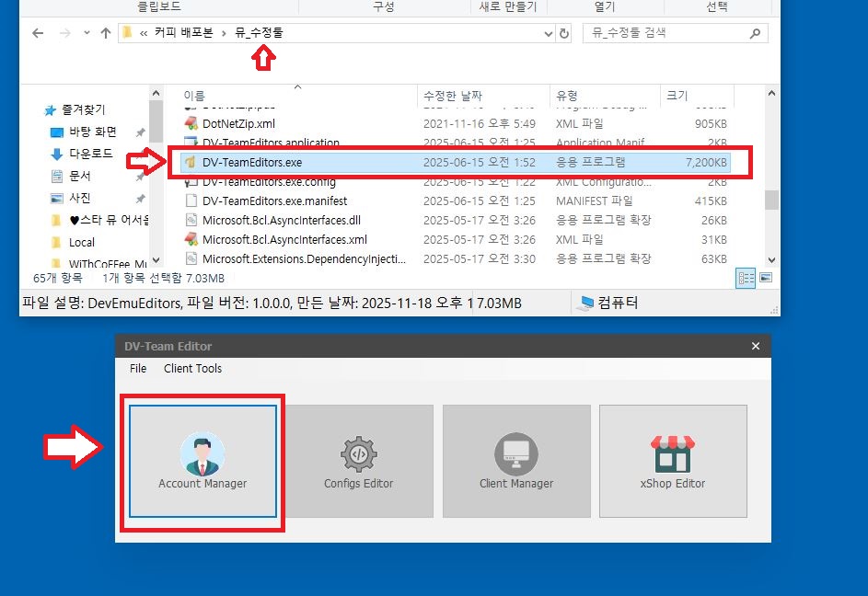This screenshot has height=596, width=868.
Task: Click the 유_수정툴 검색 search field
Action: pyautogui.click(x=667, y=33)
